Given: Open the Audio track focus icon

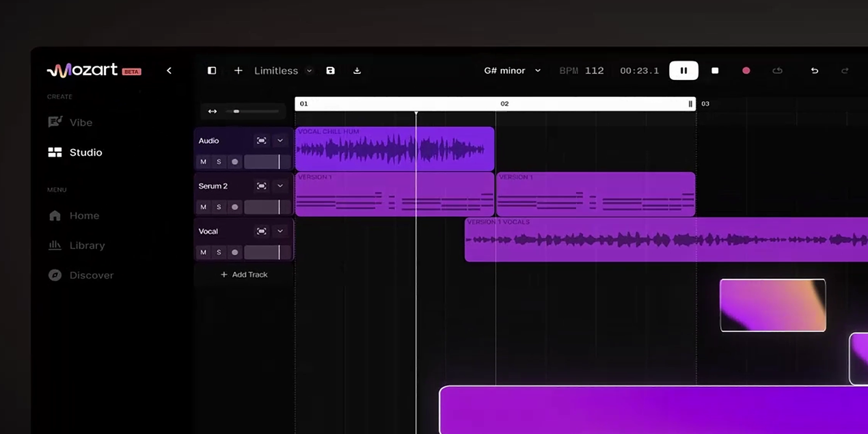Looking at the screenshot, I should [261, 141].
